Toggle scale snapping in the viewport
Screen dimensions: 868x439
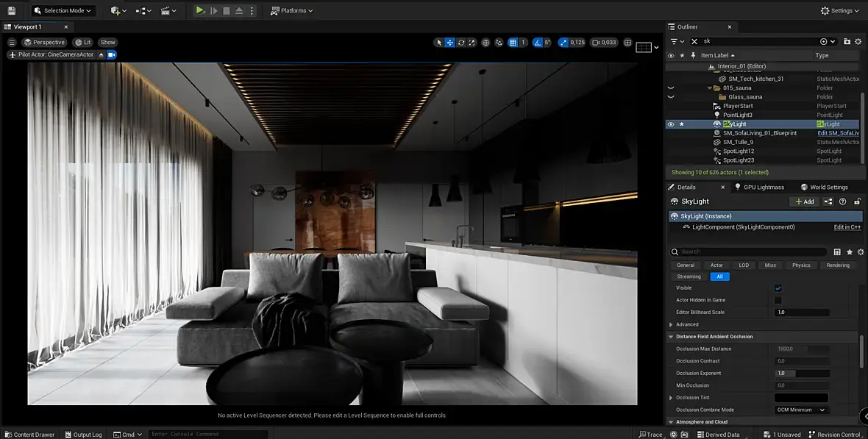tap(563, 43)
